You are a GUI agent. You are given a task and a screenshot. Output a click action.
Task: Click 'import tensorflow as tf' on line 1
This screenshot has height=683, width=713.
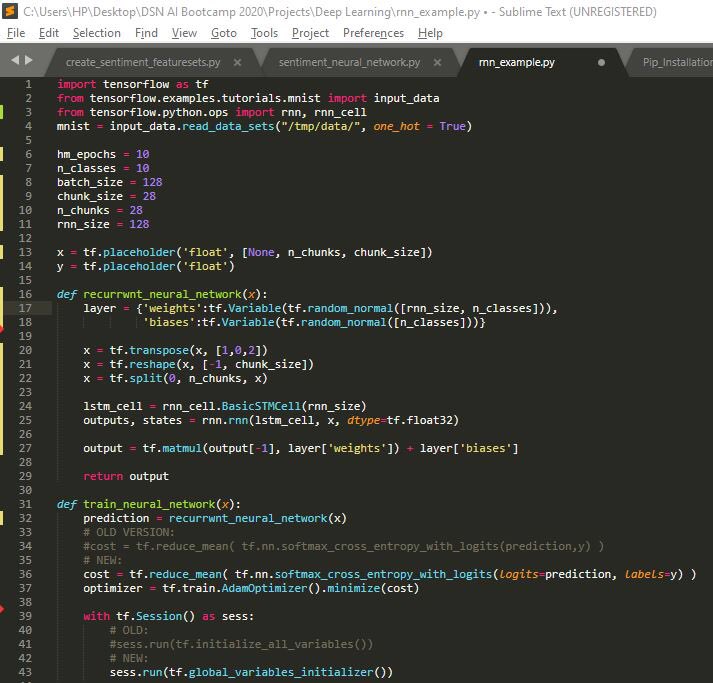pyautogui.click(x=133, y=84)
